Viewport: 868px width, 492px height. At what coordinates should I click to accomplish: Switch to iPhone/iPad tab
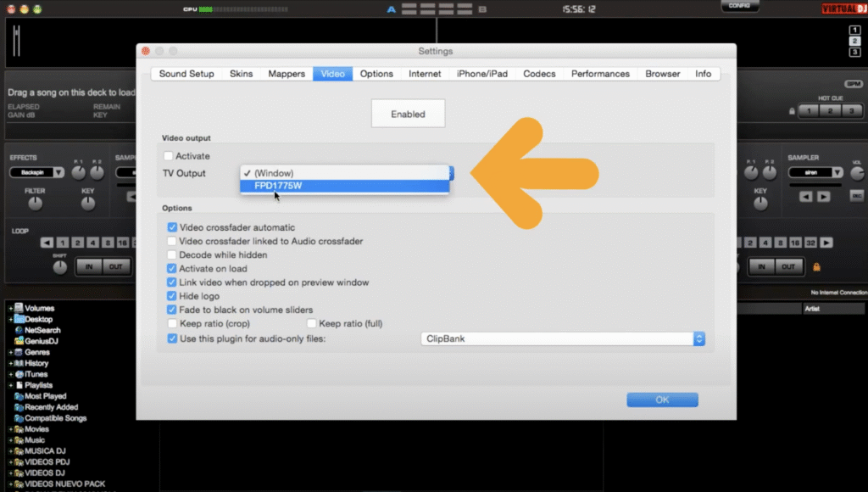(x=482, y=74)
